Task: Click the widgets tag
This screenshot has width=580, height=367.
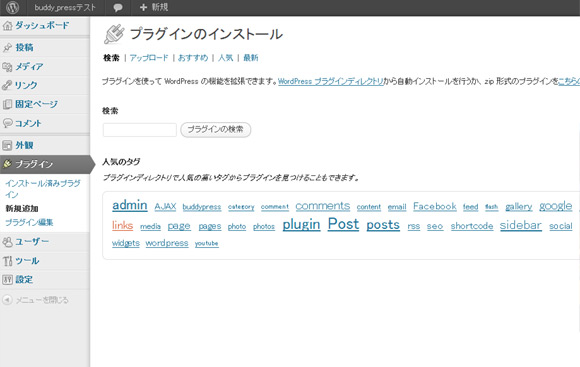Action: pyautogui.click(x=126, y=243)
